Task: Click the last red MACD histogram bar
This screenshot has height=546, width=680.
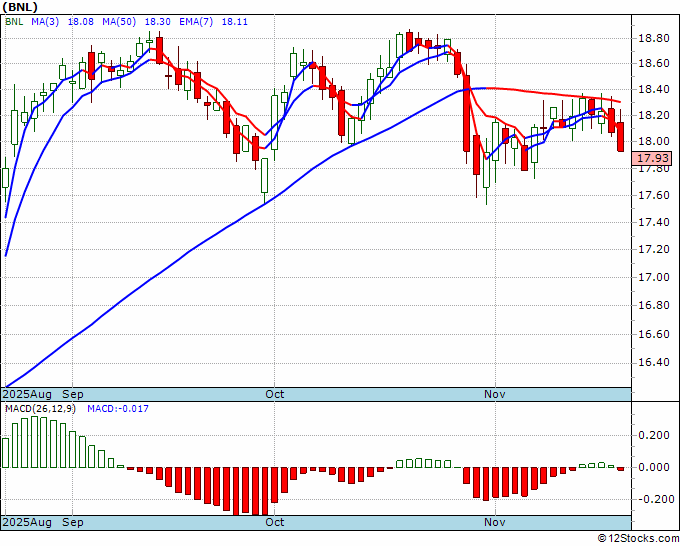Action: pos(621,469)
